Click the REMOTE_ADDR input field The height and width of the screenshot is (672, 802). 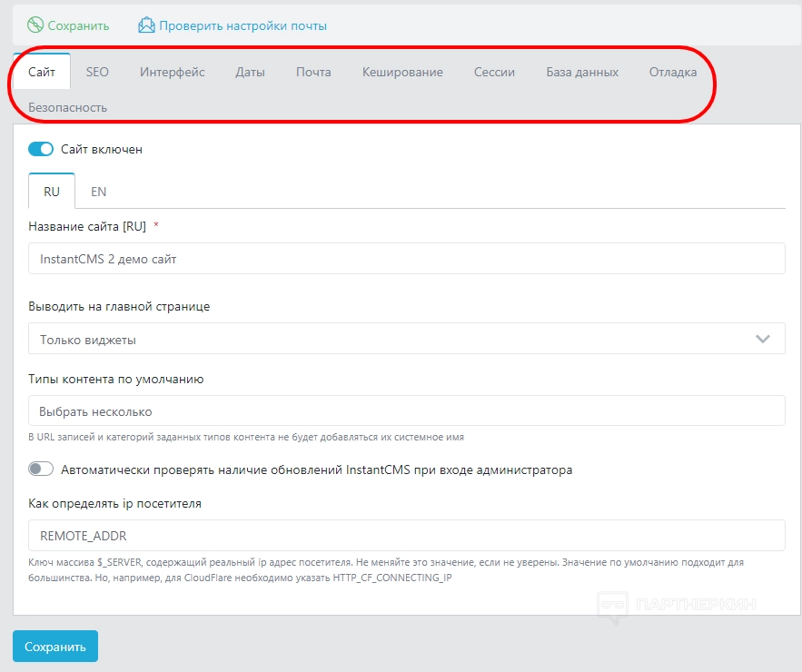(407, 536)
